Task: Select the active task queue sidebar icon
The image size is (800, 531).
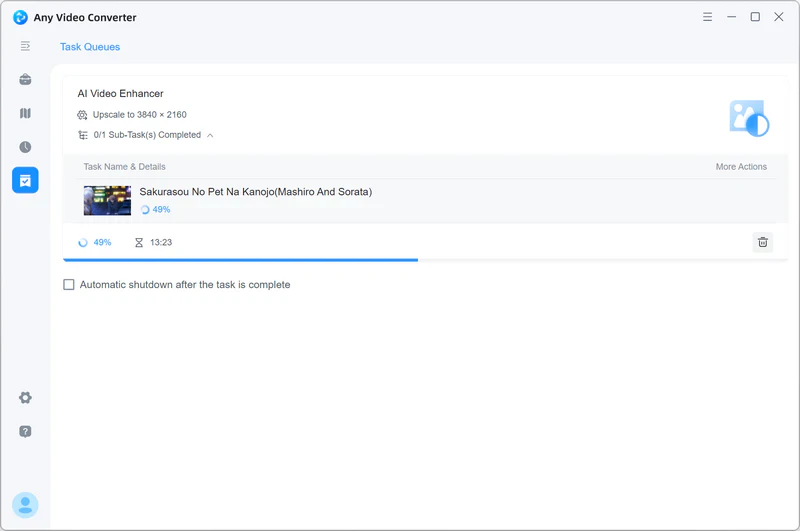Action: click(x=25, y=180)
